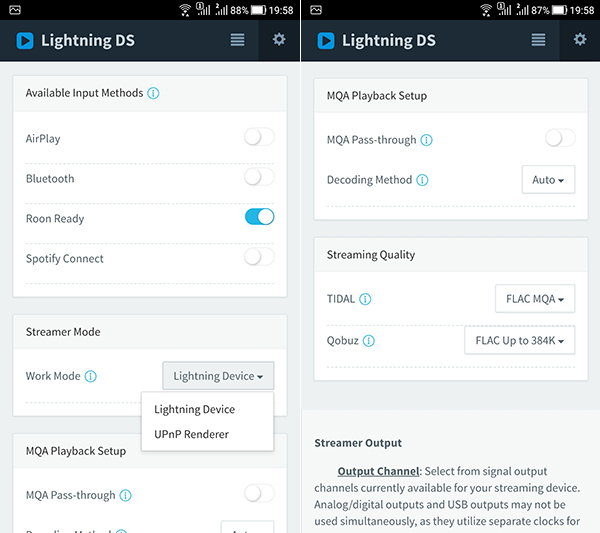Tap info icon beside Decoding Method
Image resolution: width=600 pixels, height=533 pixels.
click(x=422, y=180)
